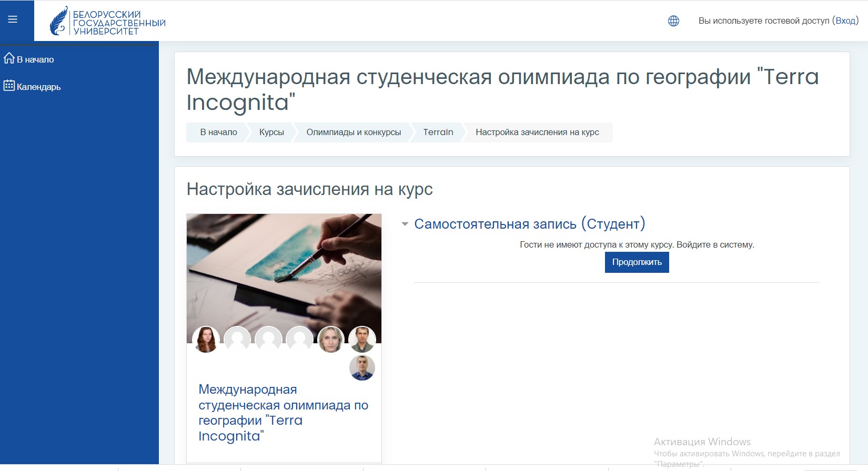Click the TerraIn breadcrumb
This screenshot has height=471, width=868.
coord(438,132)
